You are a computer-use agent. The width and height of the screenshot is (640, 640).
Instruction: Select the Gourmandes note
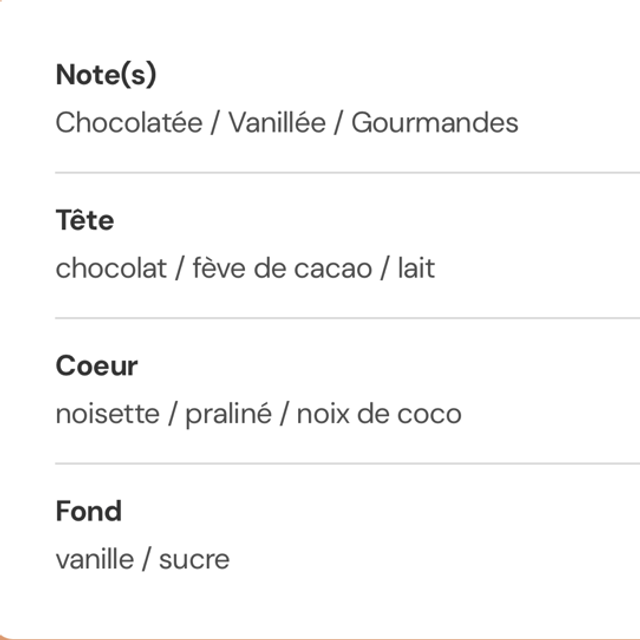pyautogui.click(x=434, y=123)
